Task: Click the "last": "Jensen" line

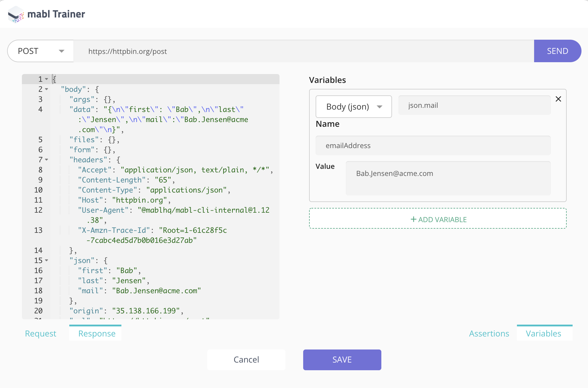Action: pos(114,280)
